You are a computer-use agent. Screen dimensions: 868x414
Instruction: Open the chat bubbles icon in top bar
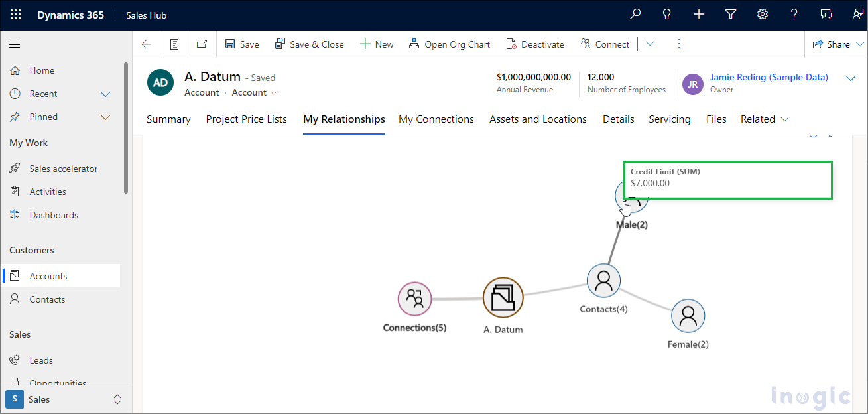(826, 14)
